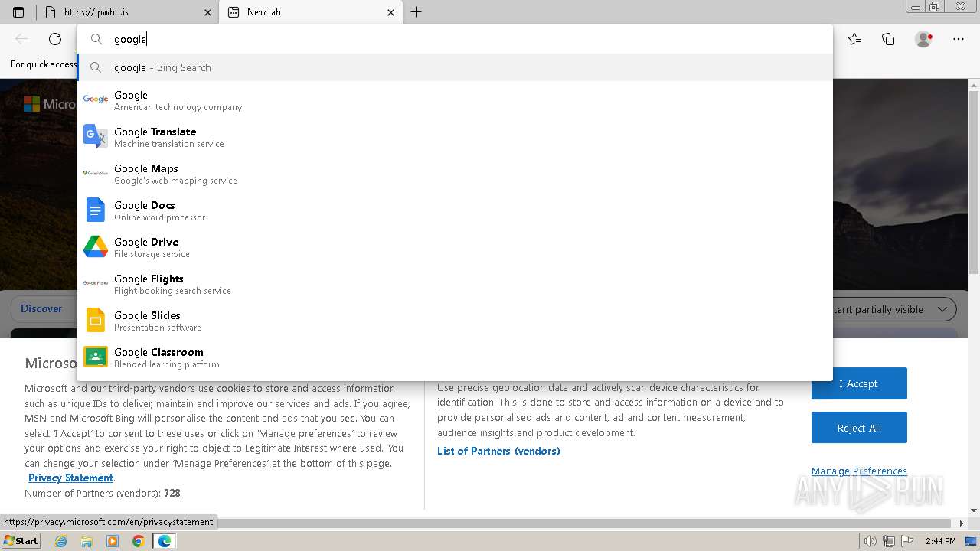Image resolution: width=980 pixels, height=551 pixels.
Task: Click I Accept cookie button
Action: pyautogui.click(x=859, y=383)
